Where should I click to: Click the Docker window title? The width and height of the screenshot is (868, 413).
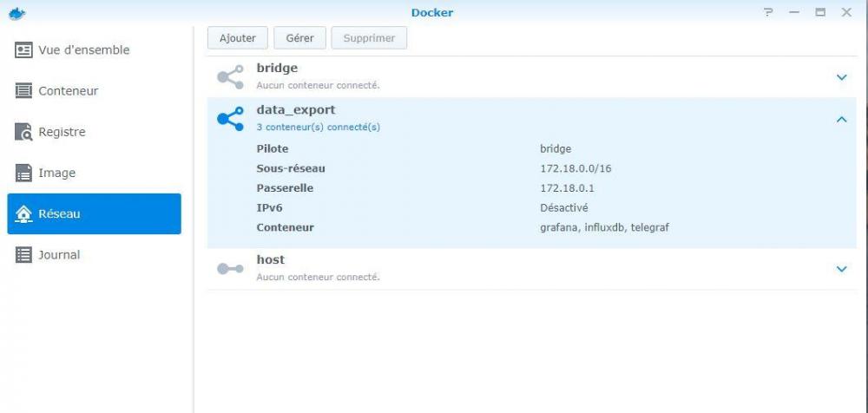click(431, 13)
